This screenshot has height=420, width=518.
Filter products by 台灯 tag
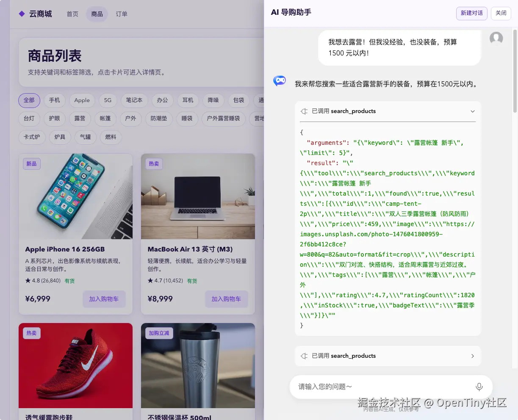pos(29,119)
